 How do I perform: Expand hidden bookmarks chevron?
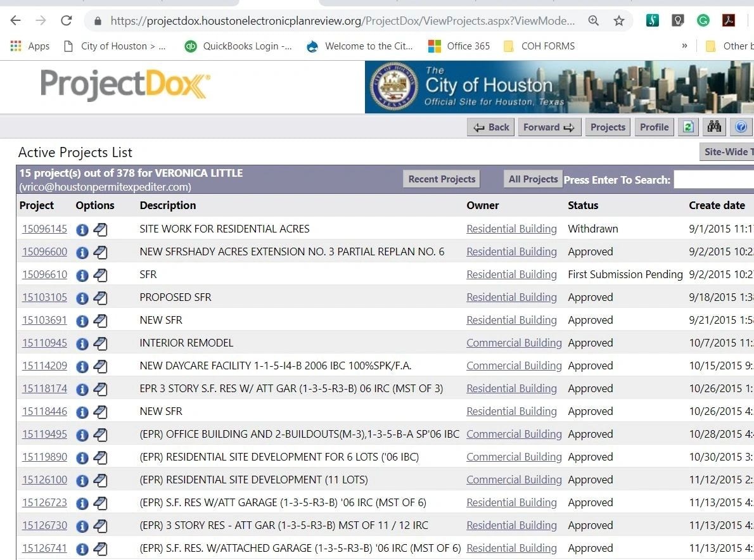pos(684,46)
